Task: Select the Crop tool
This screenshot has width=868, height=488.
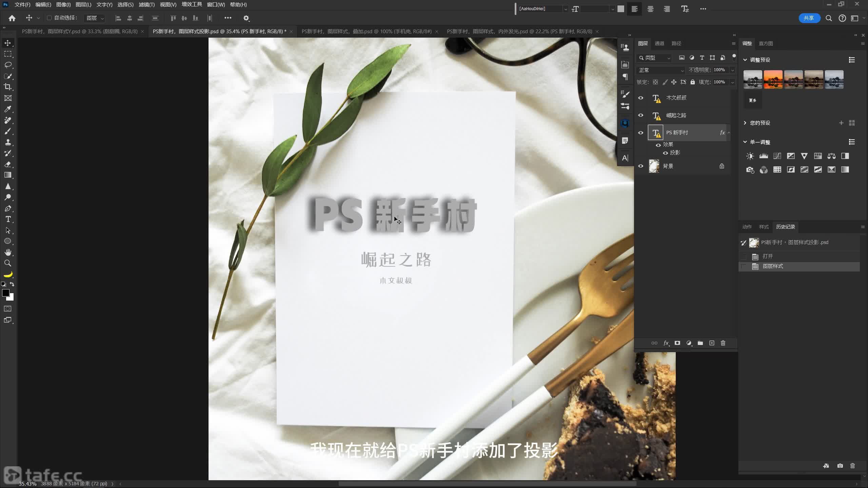Action: coord(7,87)
